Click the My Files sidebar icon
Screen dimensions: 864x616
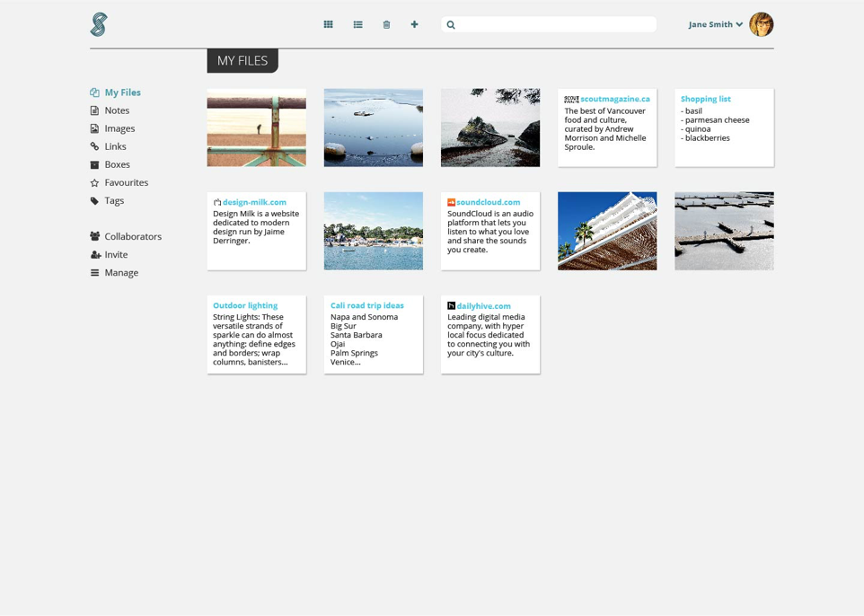pyautogui.click(x=95, y=92)
